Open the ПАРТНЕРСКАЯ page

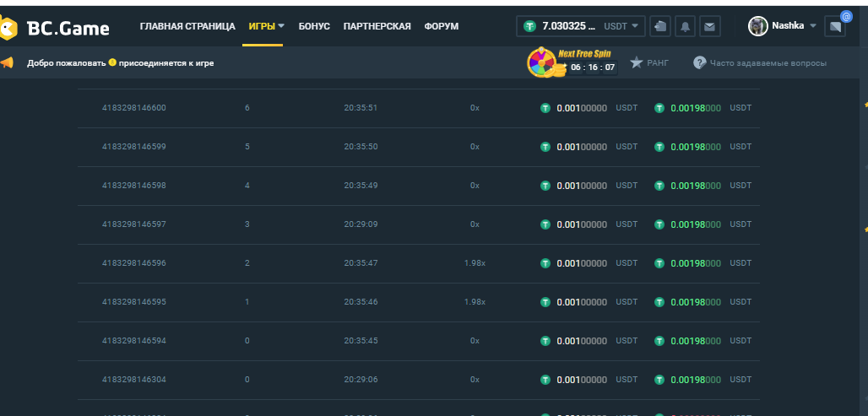point(377,26)
